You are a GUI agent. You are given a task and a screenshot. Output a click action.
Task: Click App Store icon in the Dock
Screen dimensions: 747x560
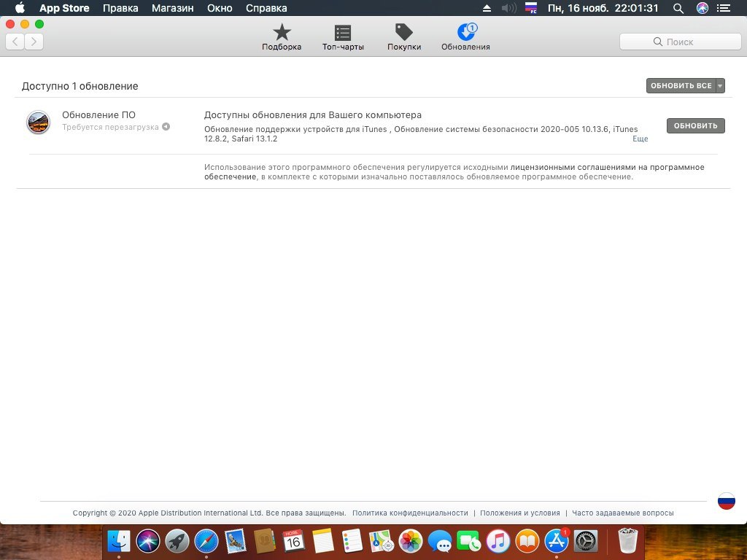click(x=557, y=541)
